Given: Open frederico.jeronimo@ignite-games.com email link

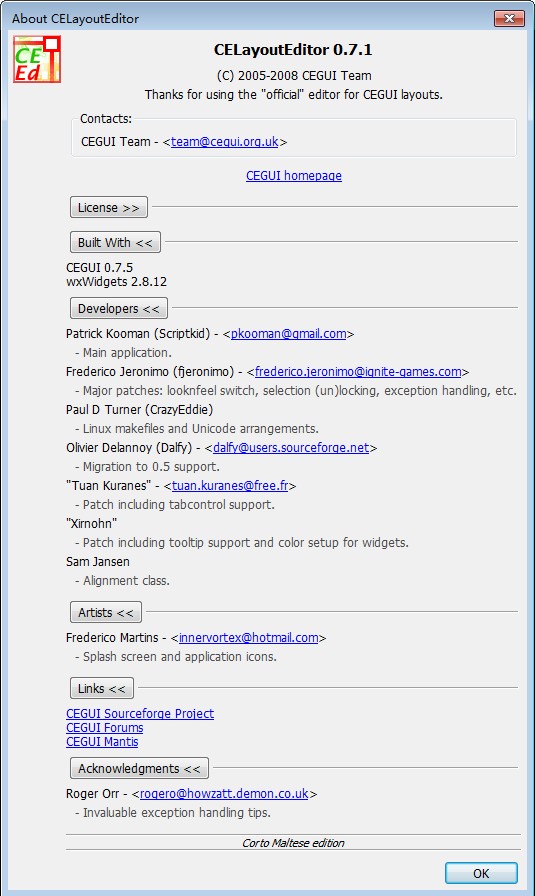Looking at the screenshot, I should tap(358, 372).
